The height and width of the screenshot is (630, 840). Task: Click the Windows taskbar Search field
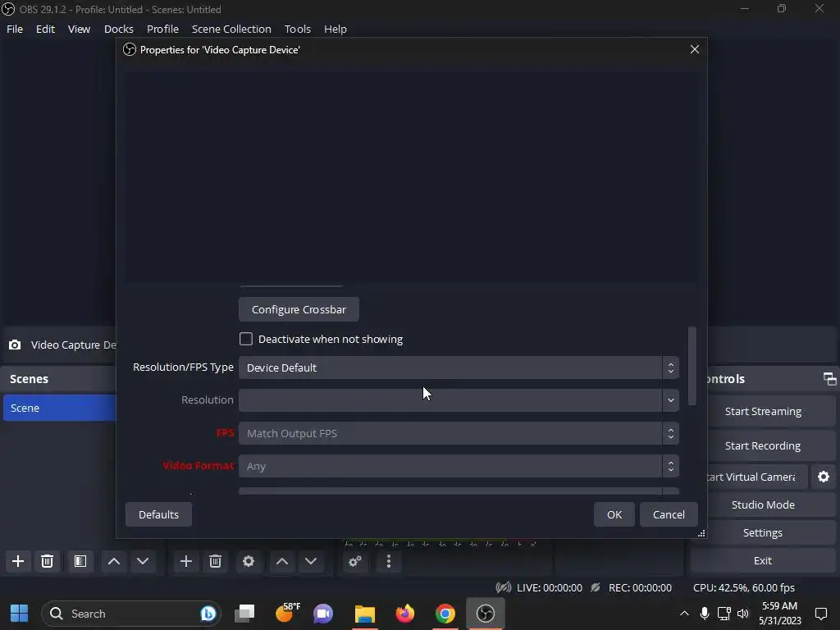pos(131,614)
